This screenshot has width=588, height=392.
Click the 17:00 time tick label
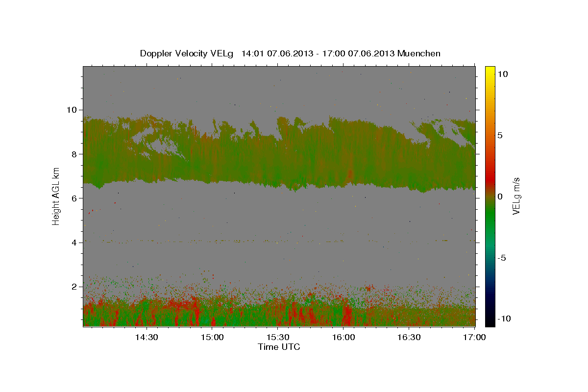[474, 337]
